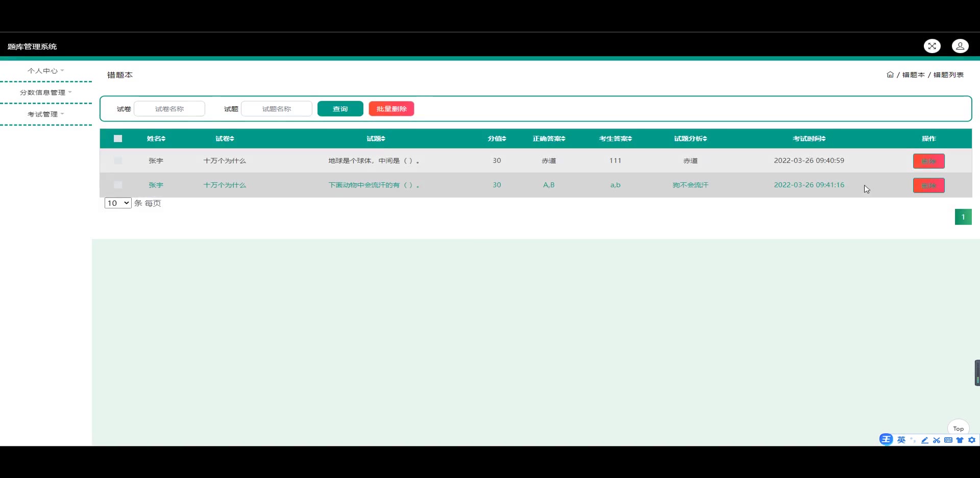980x478 pixels.
Task: Go home via the breadcrumb house icon
Action: click(x=890, y=75)
